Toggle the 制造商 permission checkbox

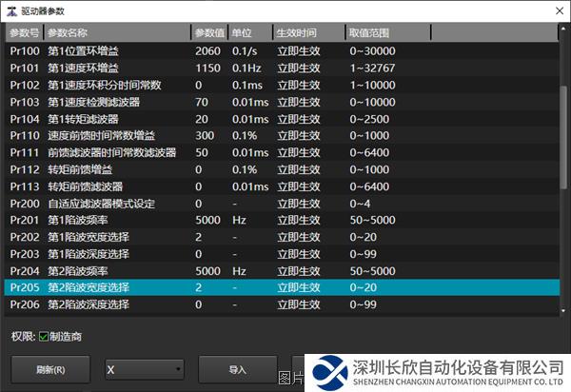[x=45, y=335]
